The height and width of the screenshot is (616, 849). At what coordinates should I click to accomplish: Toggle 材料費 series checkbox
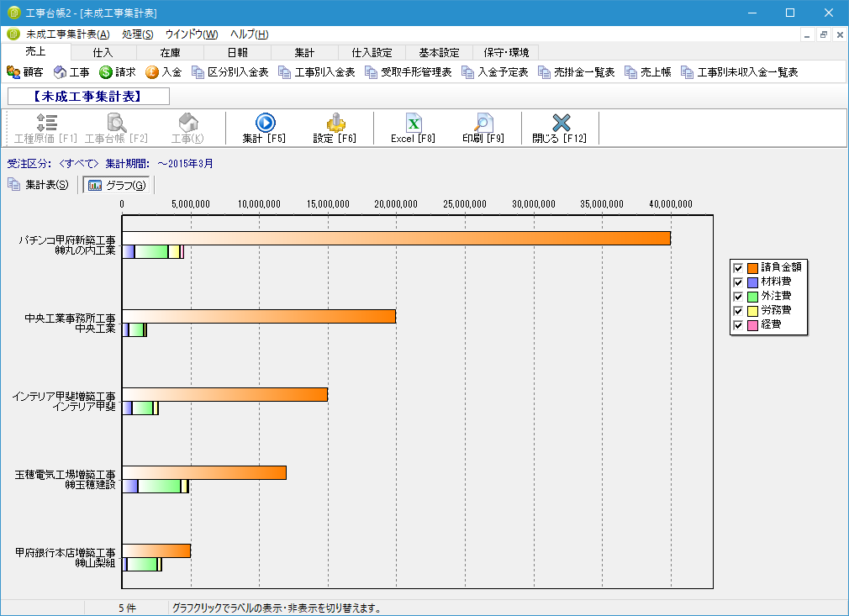pos(737,282)
